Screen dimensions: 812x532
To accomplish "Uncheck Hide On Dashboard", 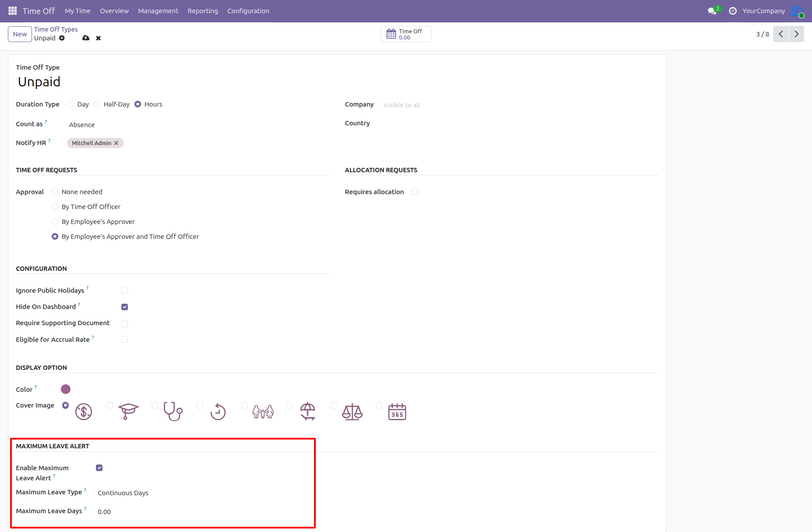I will 125,307.
